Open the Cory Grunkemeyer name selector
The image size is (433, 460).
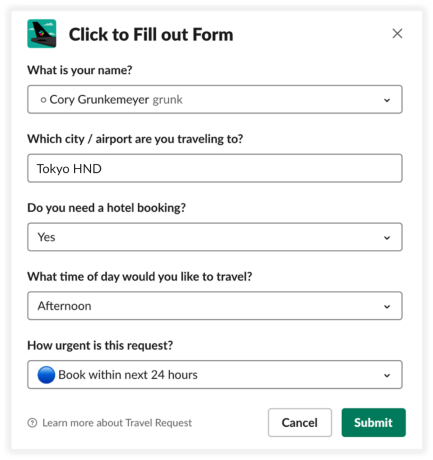215,99
